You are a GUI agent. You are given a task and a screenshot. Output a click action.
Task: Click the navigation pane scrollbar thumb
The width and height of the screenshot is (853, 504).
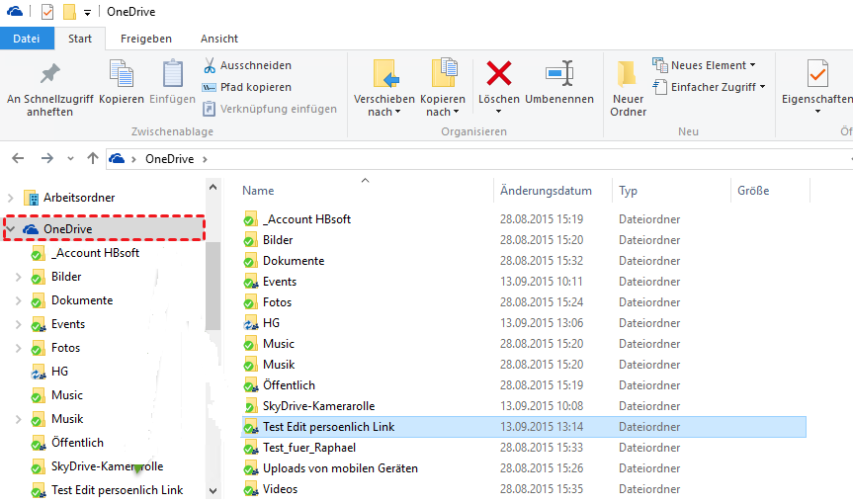click(213, 286)
